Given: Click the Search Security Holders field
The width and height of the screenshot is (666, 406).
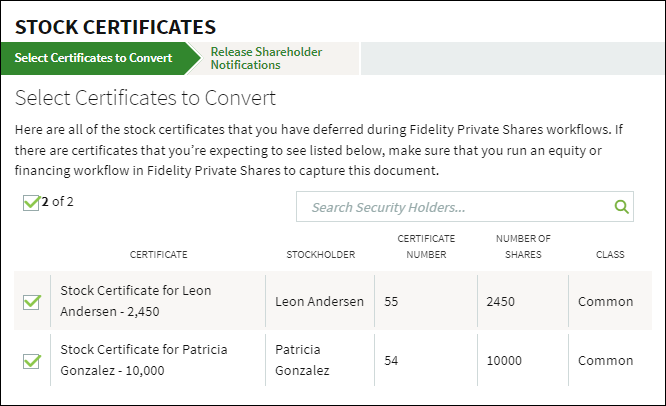Looking at the screenshot, I should pos(455,208).
